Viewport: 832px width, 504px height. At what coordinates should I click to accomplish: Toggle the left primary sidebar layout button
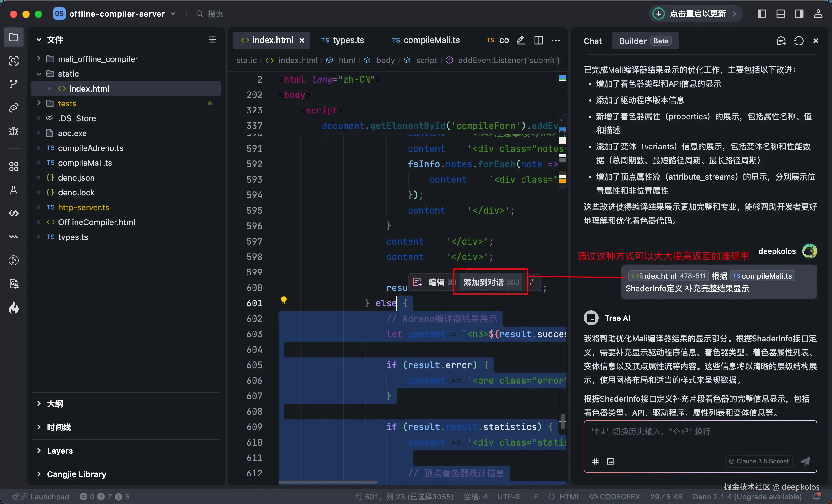pyautogui.click(x=762, y=14)
